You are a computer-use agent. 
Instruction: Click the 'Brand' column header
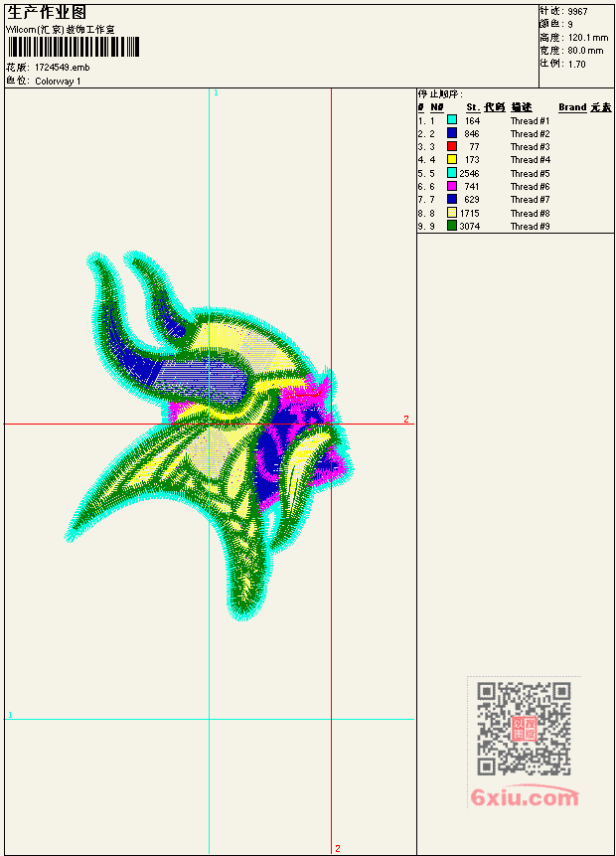click(x=572, y=107)
